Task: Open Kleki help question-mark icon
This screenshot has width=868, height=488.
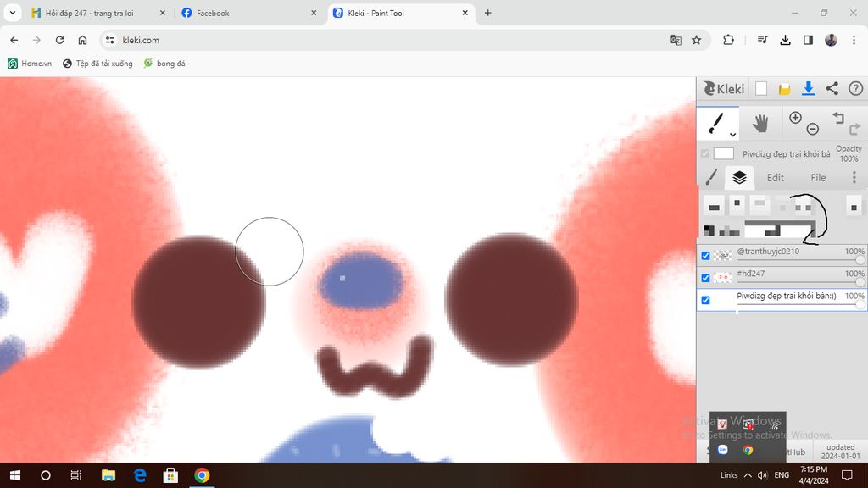Action: pyautogui.click(x=855, y=88)
